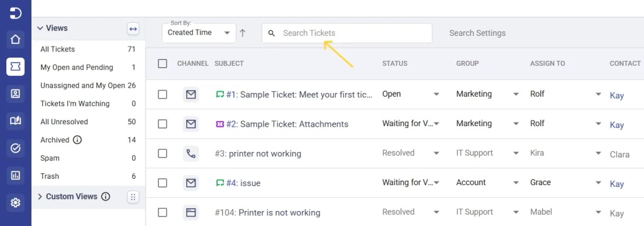Screen dimensions: 644x226
Task: Open the Contacts icon in sidebar
Action: pyautogui.click(x=15, y=94)
